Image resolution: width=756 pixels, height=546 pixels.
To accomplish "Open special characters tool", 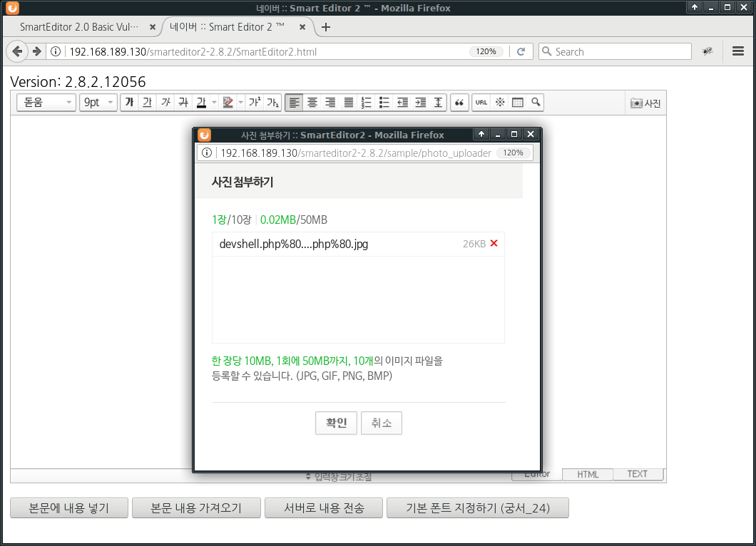I will (x=499, y=102).
